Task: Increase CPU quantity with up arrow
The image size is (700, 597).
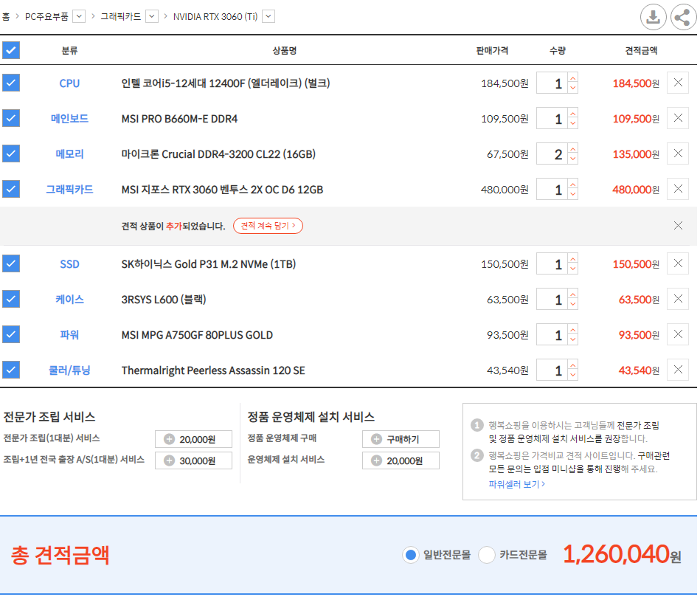Action: 573,77
